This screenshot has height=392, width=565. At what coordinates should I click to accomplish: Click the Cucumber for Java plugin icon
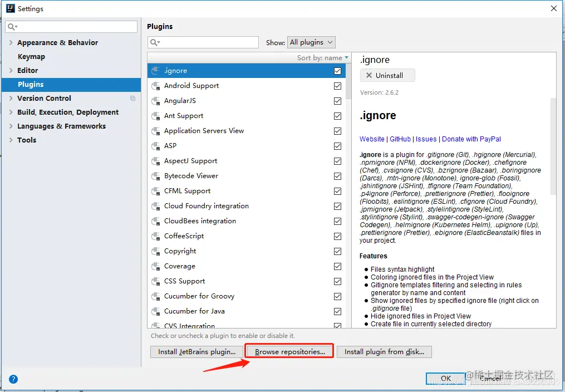point(156,311)
